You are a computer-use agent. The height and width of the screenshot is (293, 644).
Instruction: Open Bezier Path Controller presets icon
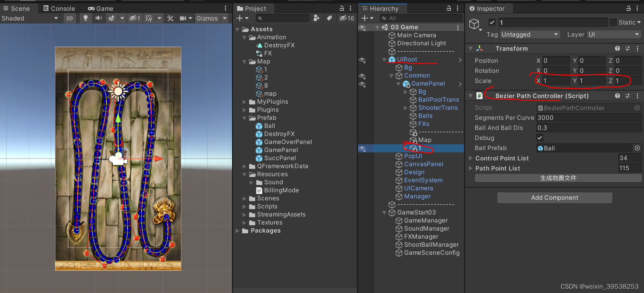pyautogui.click(x=628, y=96)
